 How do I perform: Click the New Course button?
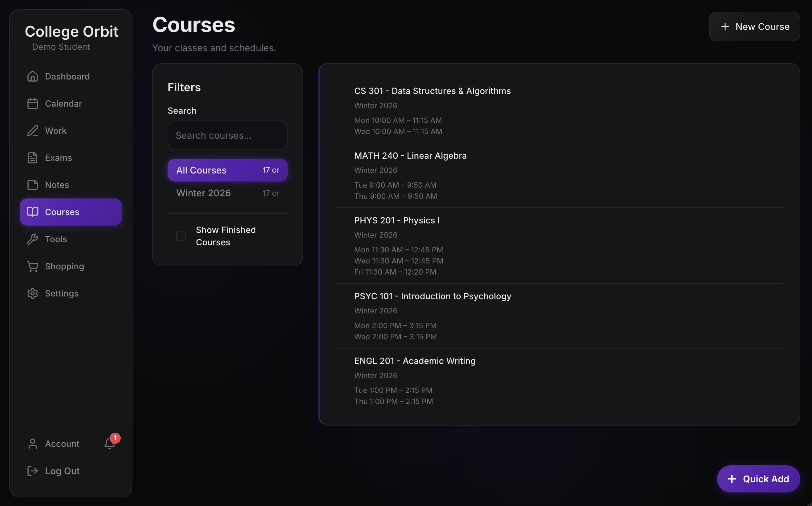coord(754,27)
